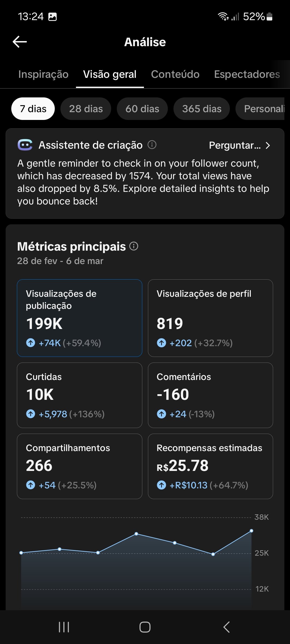Open info icon beside Assistente de criação
Screen dimensions: 290x644
(x=152, y=145)
